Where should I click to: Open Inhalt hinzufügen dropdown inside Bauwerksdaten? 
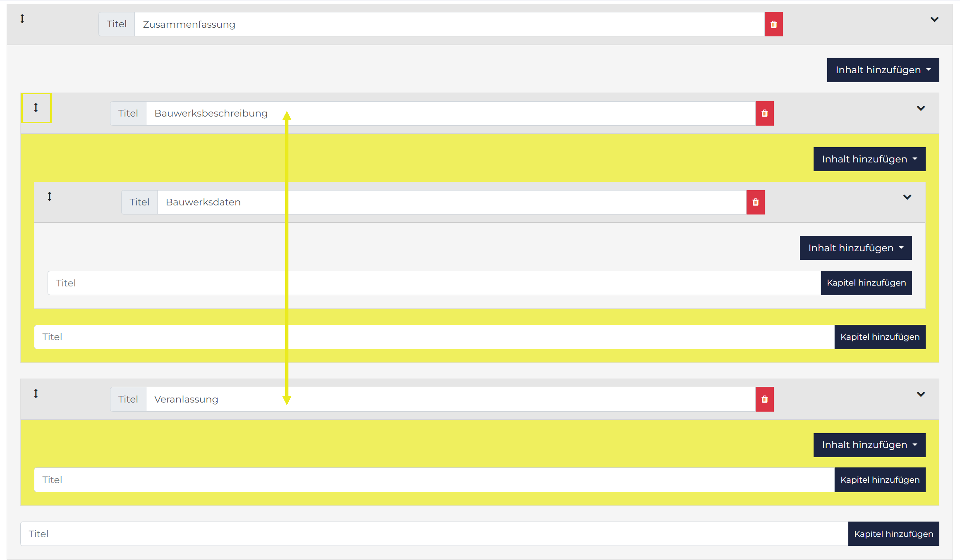point(855,248)
